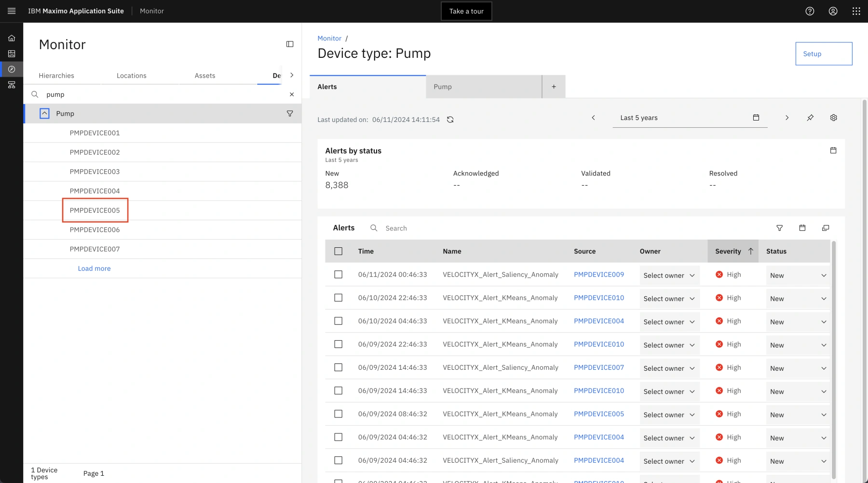Open the Status dropdown in first alert row
868x483 pixels.
(798, 276)
